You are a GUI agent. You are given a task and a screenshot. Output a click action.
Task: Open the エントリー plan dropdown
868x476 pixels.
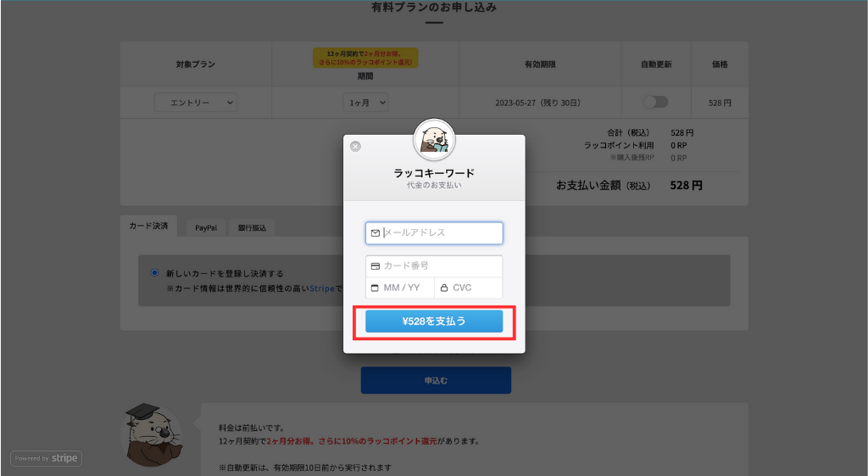tap(196, 103)
